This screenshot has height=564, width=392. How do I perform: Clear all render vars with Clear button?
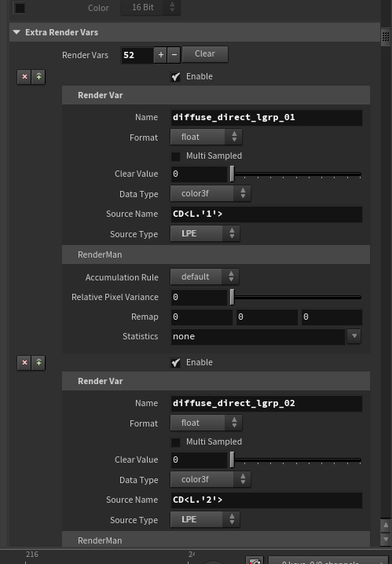click(x=205, y=54)
